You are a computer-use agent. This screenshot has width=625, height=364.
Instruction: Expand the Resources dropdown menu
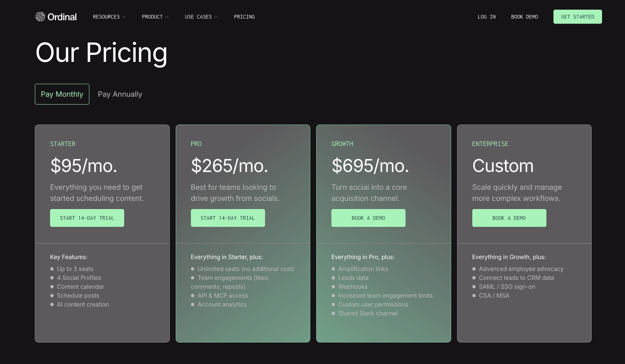[109, 17]
